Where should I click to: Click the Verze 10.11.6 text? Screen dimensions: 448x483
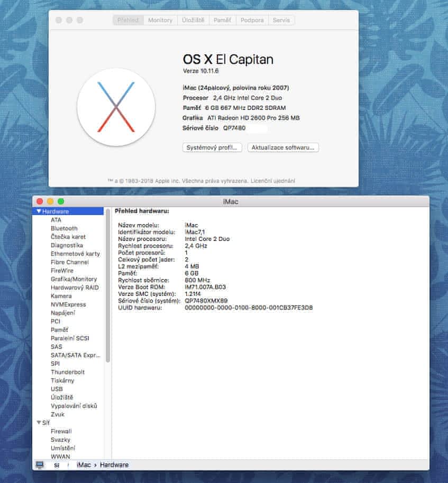200,71
